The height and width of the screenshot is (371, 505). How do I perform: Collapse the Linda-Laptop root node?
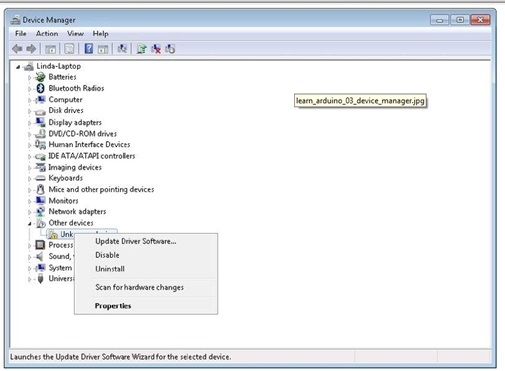[x=18, y=67]
